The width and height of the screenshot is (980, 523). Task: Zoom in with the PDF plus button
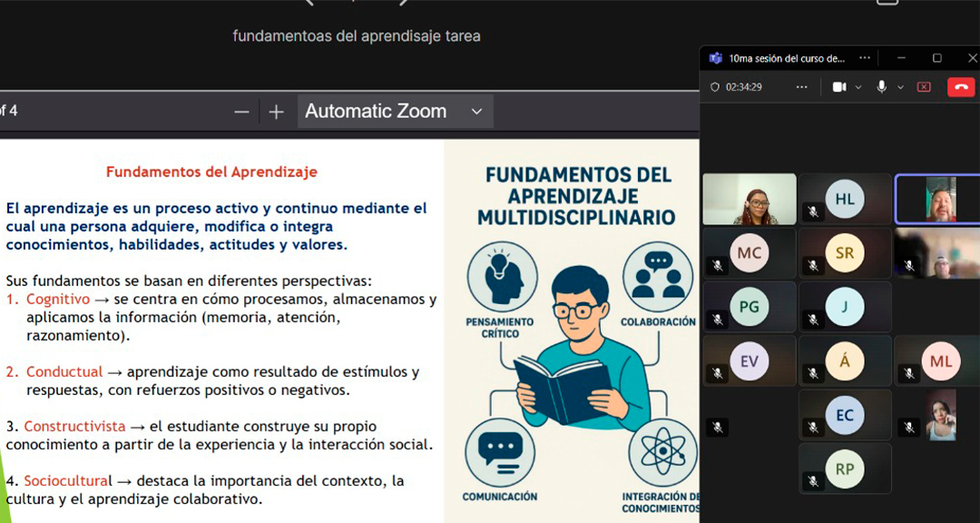[276, 112]
